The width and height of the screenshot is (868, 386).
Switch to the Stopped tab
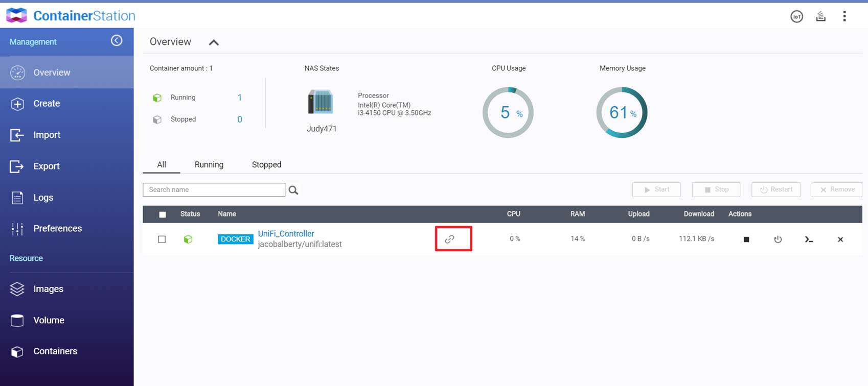point(266,164)
